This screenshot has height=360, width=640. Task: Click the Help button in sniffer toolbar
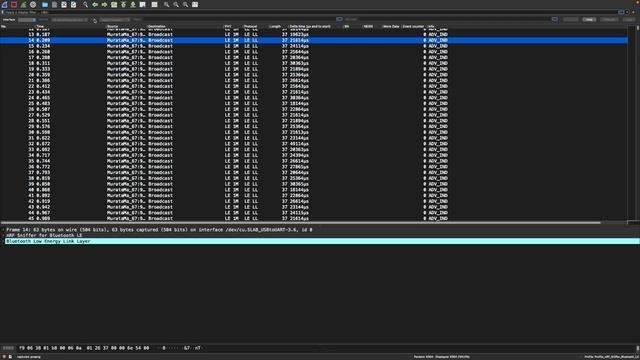[589, 20]
